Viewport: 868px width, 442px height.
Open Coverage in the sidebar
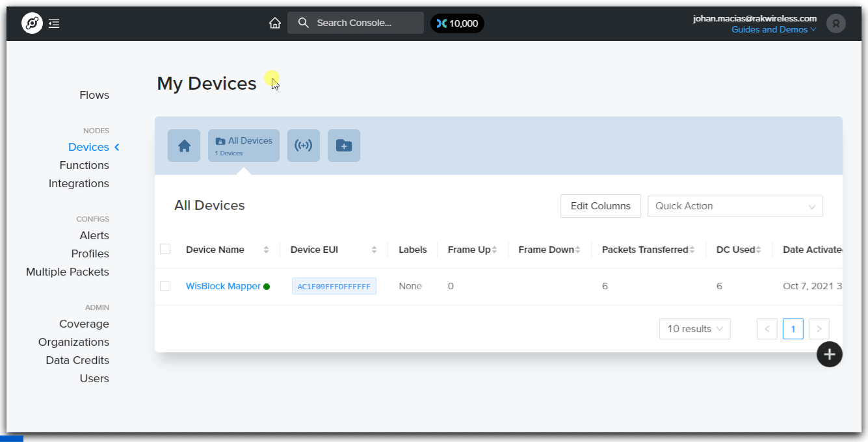coord(85,324)
